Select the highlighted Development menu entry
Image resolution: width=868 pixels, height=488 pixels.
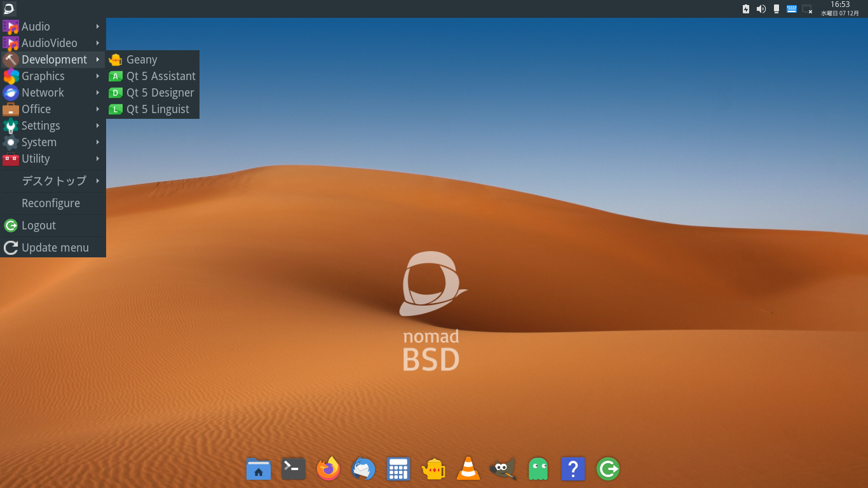pyautogui.click(x=53, y=59)
